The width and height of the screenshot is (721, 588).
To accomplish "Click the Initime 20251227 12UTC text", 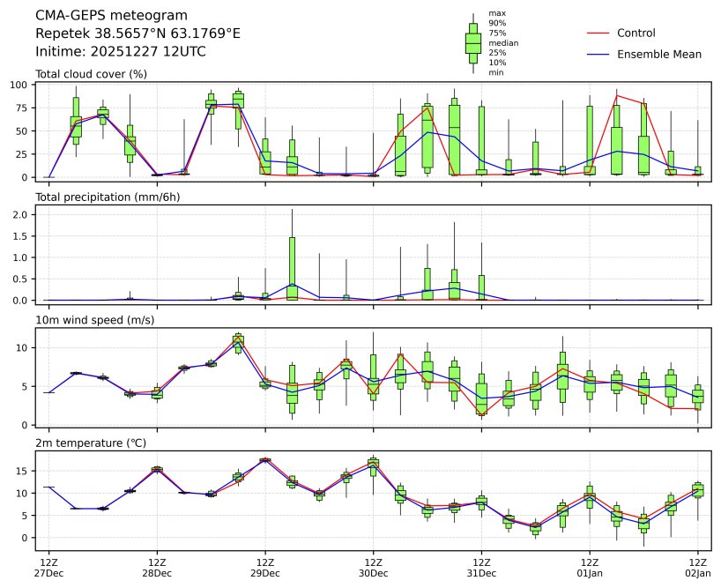I will [x=121, y=52].
